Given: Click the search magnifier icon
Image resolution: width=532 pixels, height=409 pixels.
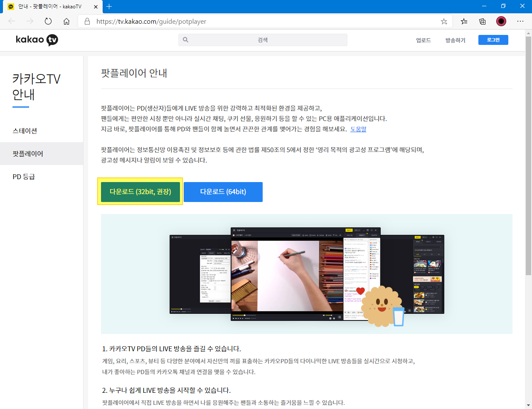Looking at the screenshot, I should (x=185, y=40).
